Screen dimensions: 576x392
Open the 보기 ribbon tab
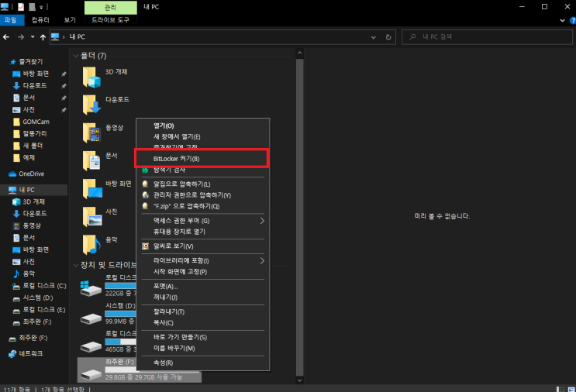[x=70, y=20]
